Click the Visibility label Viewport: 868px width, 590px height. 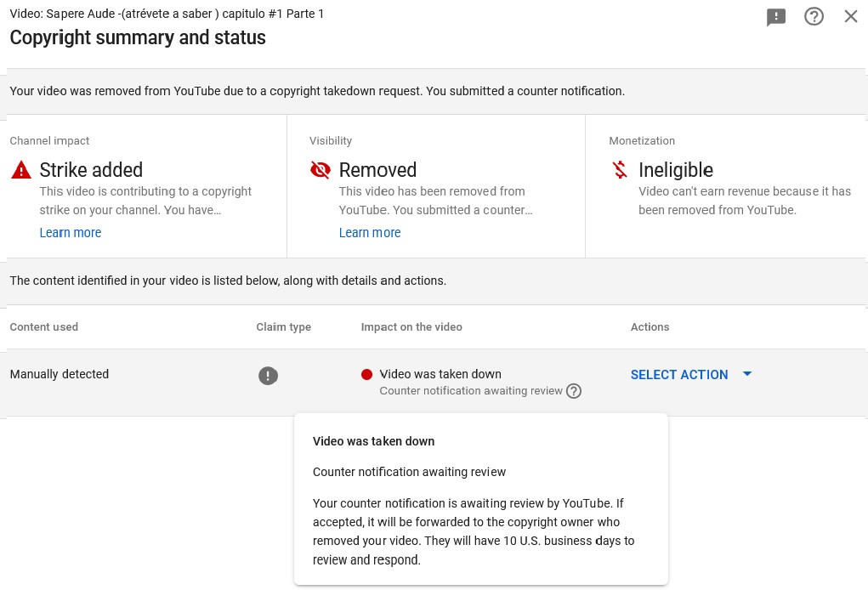331,140
